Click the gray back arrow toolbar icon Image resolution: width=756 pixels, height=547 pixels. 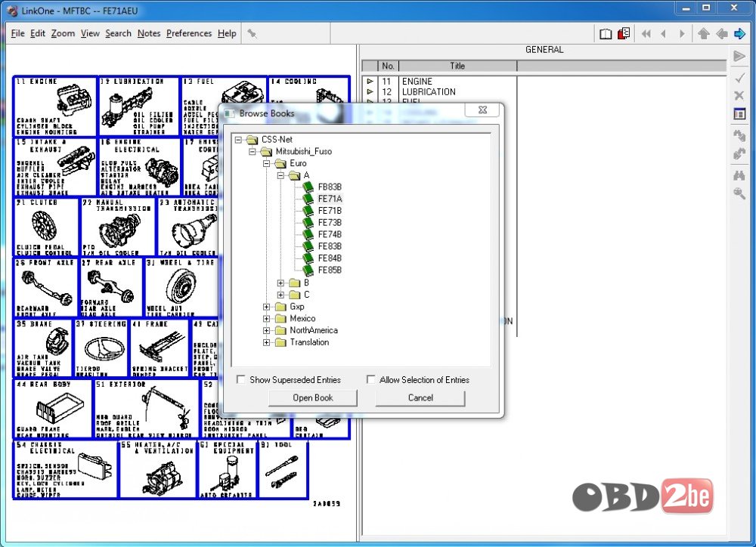coord(722,34)
